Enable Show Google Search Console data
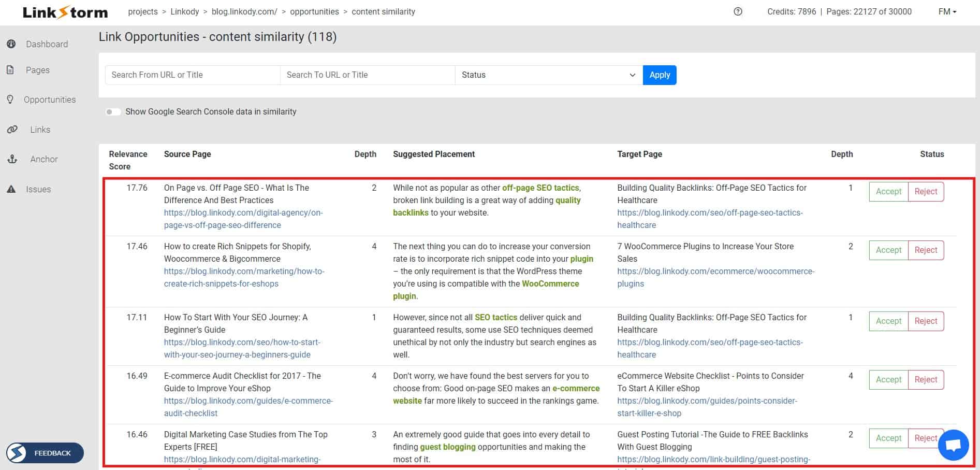Screen dimensions: 980x470 pyautogui.click(x=113, y=111)
